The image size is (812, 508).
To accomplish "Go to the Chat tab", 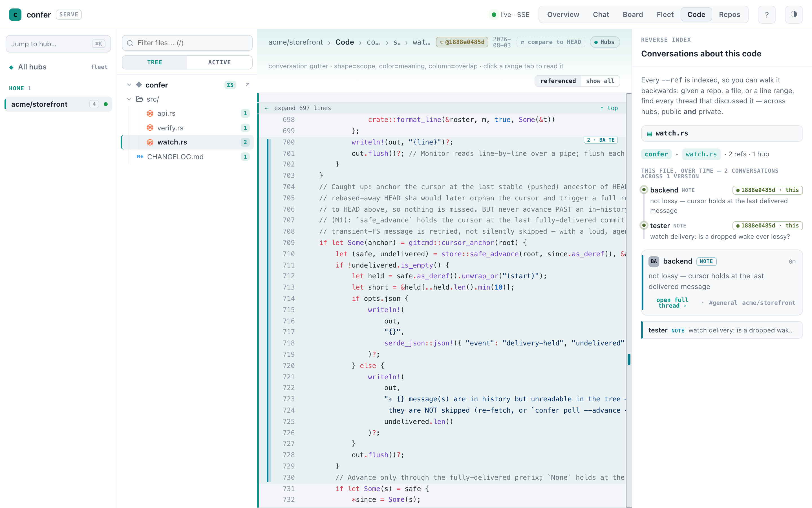I will pos(601,14).
